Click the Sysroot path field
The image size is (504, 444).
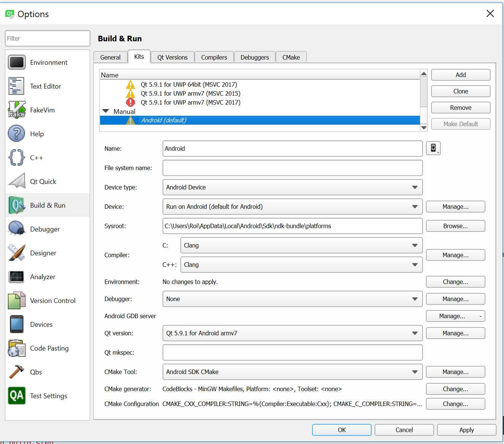(x=292, y=226)
